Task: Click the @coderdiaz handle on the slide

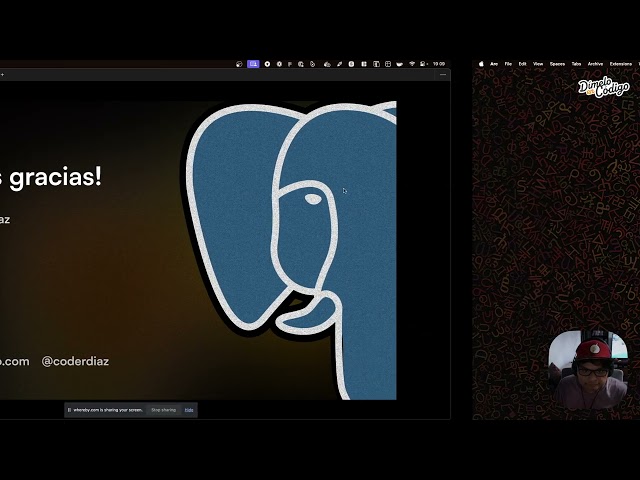Action: point(75,361)
